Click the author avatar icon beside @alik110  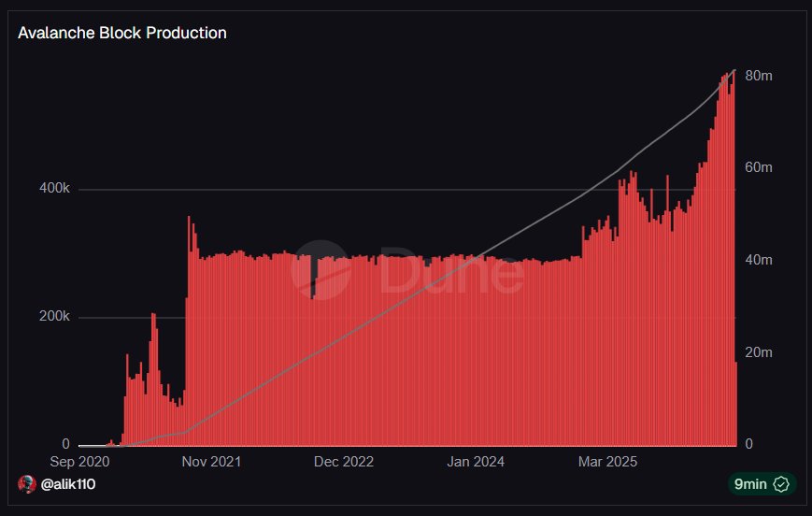pyautogui.click(x=27, y=483)
